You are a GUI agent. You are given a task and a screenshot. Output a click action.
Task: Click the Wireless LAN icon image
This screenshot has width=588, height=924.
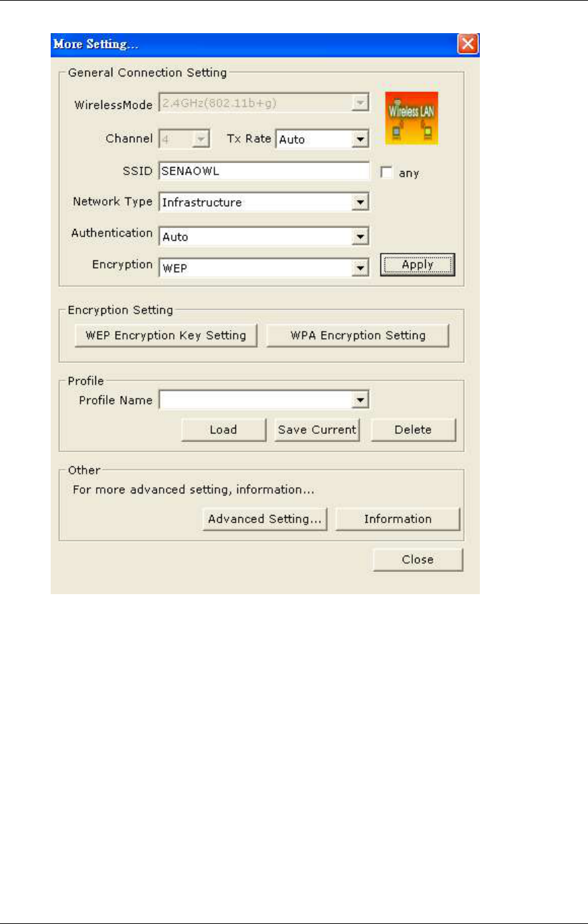pos(411,118)
